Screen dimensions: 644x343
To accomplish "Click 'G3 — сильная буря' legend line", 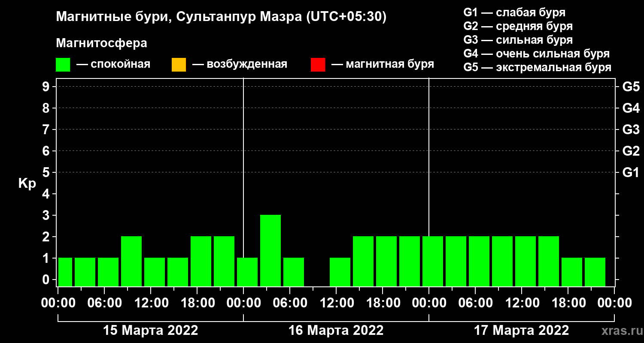I will coord(518,40).
